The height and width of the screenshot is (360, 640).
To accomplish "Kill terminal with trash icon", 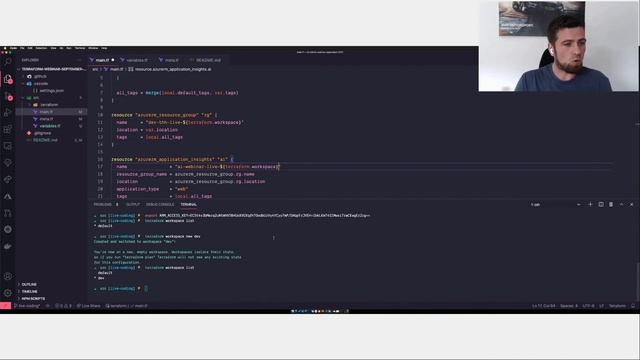I will coord(611,204).
